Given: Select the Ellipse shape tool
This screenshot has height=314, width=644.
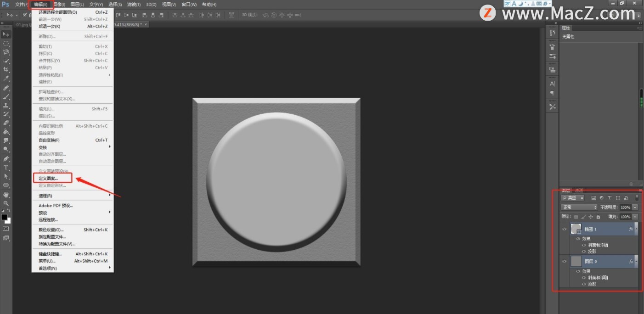Looking at the screenshot, I should pos(6,185).
